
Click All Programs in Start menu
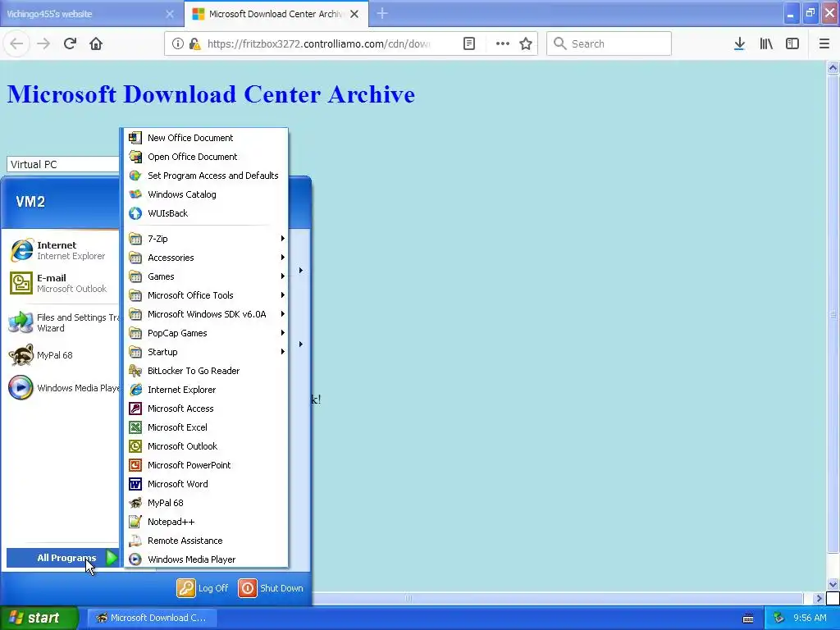click(x=62, y=558)
